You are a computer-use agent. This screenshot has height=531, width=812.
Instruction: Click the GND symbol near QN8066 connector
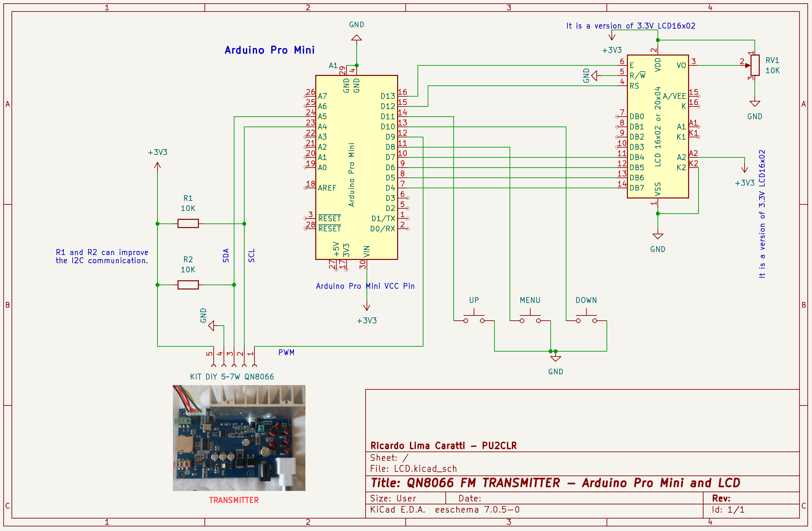(211, 326)
